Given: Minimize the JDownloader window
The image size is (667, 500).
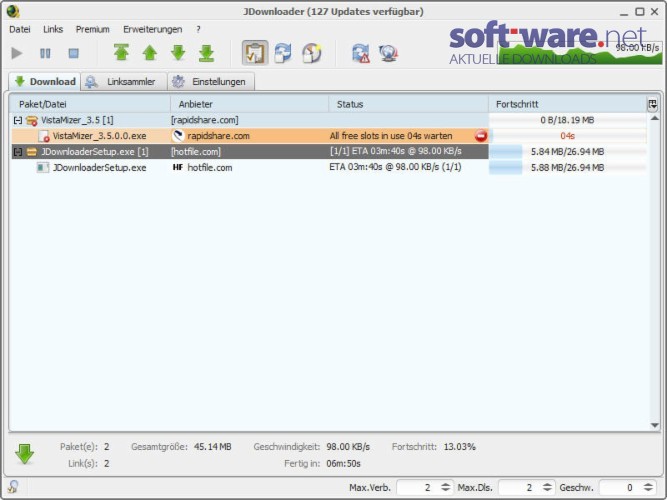Looking at the screenshot, I should [x=624, y=12].
